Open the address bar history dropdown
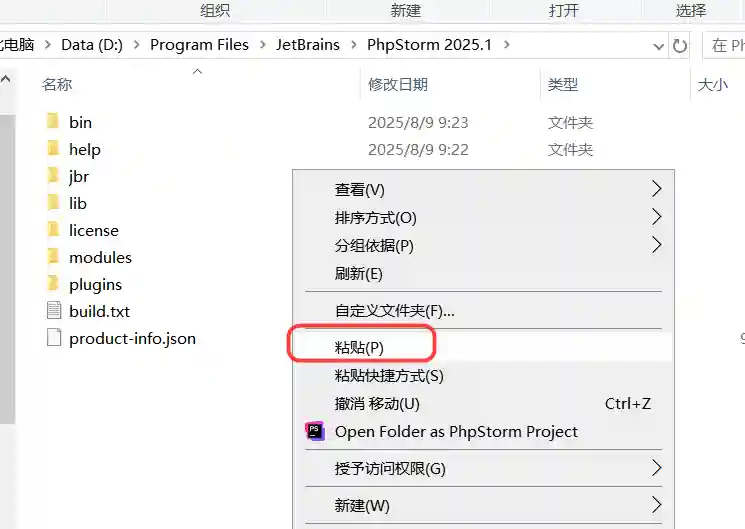This screenshot has height=529, width=745. click(658, 46)
